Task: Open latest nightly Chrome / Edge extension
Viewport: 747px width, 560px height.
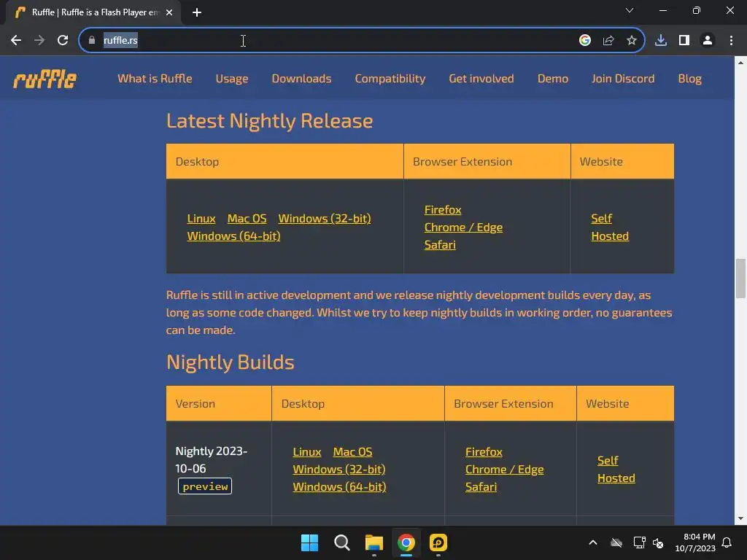Action: tap(463, 227)
